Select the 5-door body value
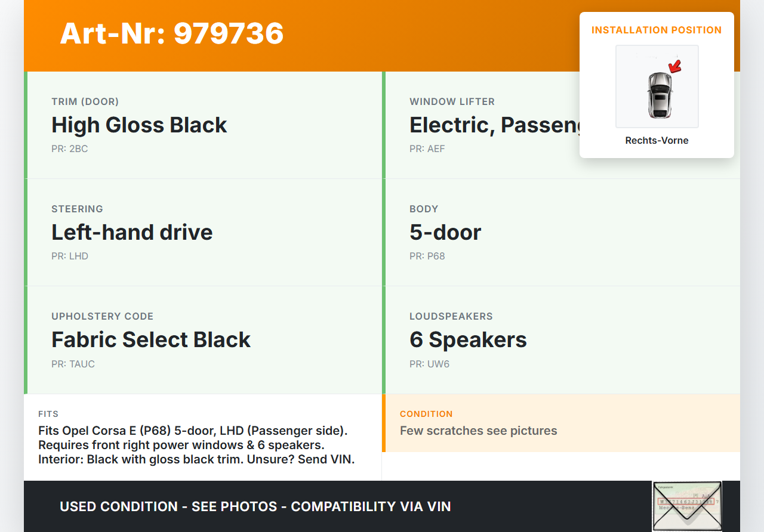Image resolution: width=764 pixels, height=532 pixels. click(445, 233)
